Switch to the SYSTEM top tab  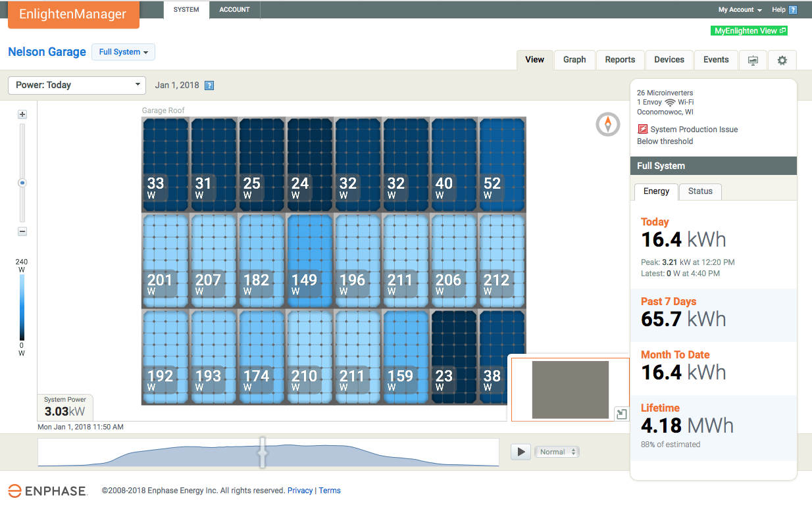tap(186, 10)
